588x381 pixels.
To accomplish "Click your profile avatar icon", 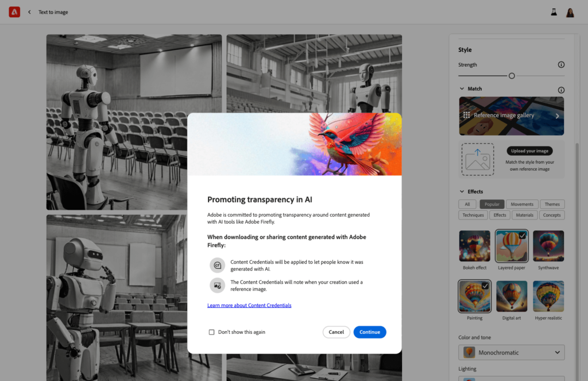I will point(570,12).
